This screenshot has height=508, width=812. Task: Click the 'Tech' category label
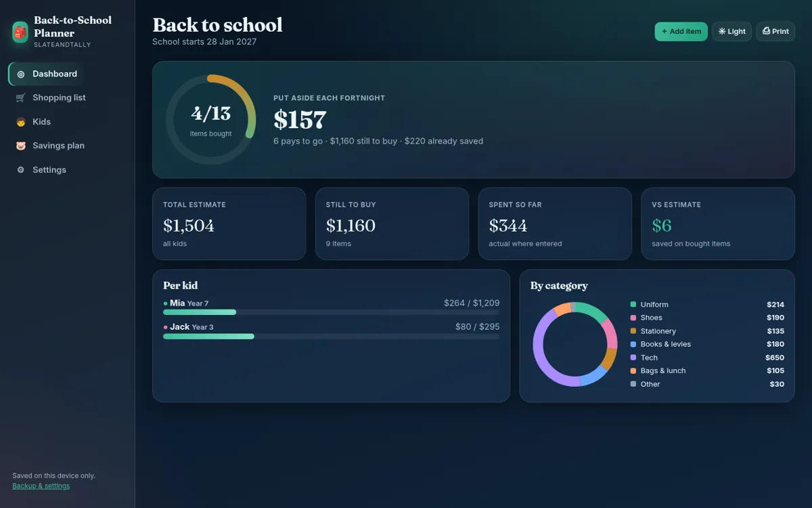pyautogui.click(x=649, y=358)
